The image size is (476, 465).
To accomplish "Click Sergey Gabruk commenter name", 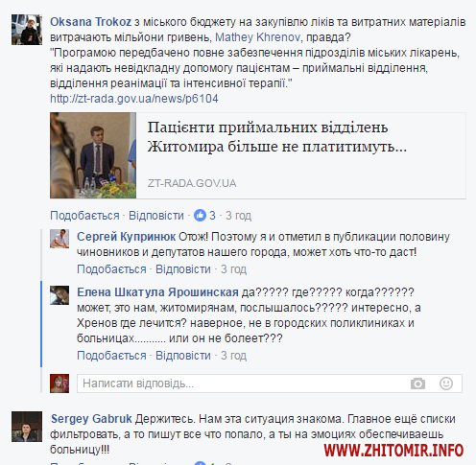I will (x=91, y=419).
